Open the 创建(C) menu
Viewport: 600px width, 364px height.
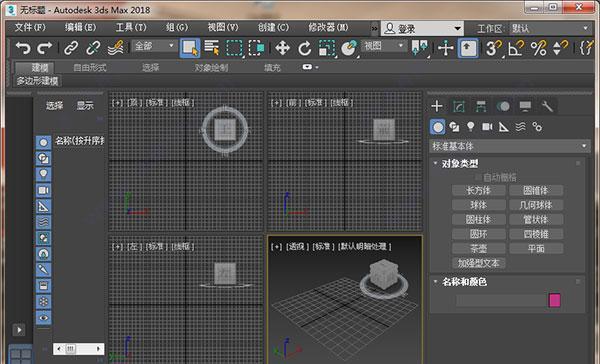pos(273,27)
